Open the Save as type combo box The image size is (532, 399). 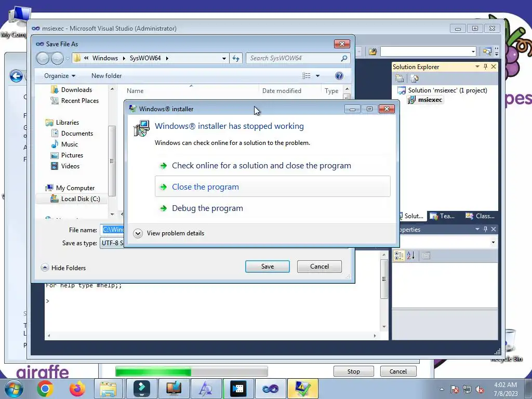pyautogui.click(x=112, y=243)
